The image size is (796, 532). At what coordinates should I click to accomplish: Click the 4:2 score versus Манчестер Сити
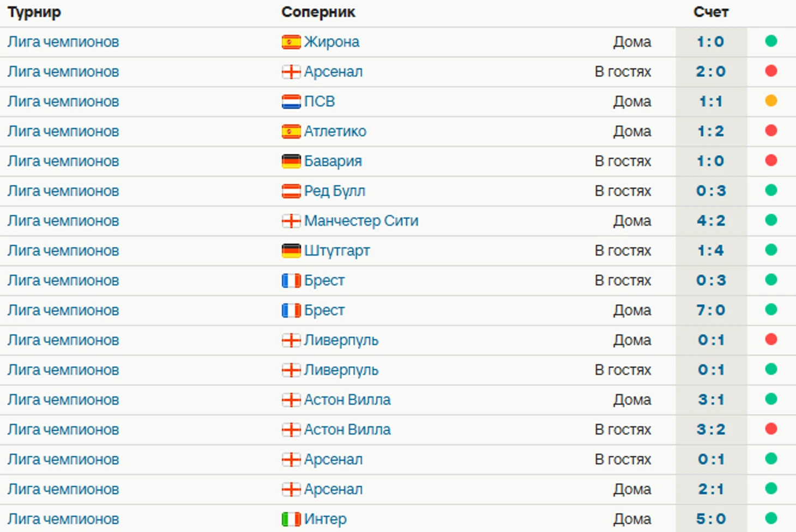click(711, 221)
